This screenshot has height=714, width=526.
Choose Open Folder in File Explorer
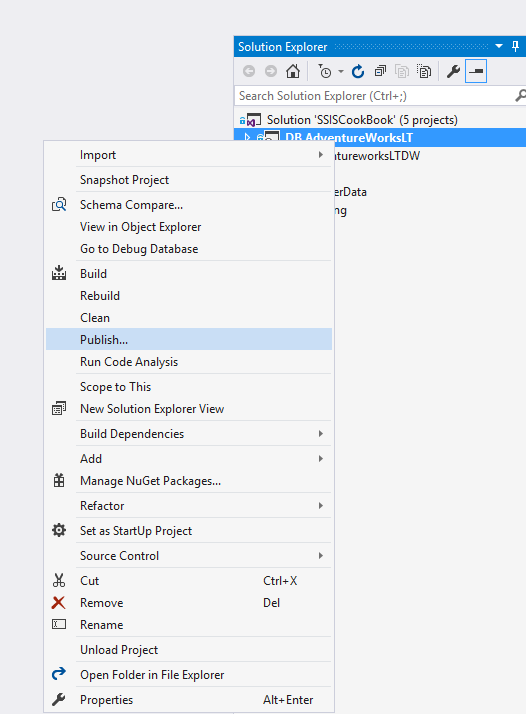tap(189, 675)
